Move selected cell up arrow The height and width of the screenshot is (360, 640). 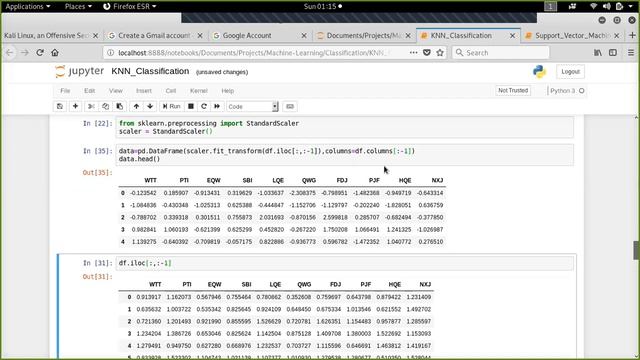[136, 107]
